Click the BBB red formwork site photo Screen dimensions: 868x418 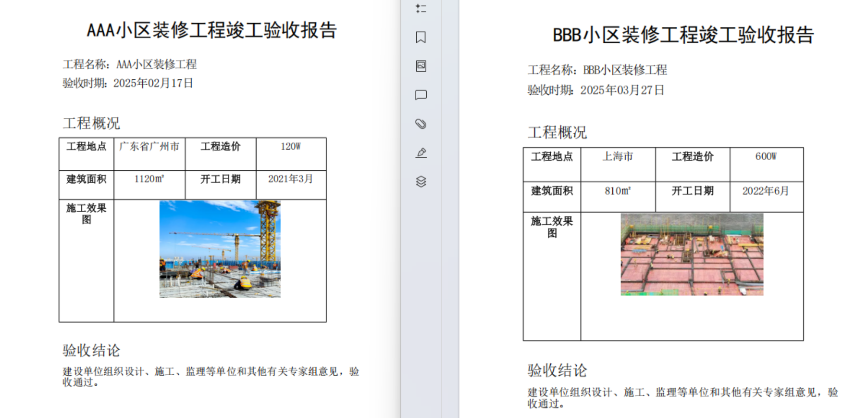pos(692,254)
